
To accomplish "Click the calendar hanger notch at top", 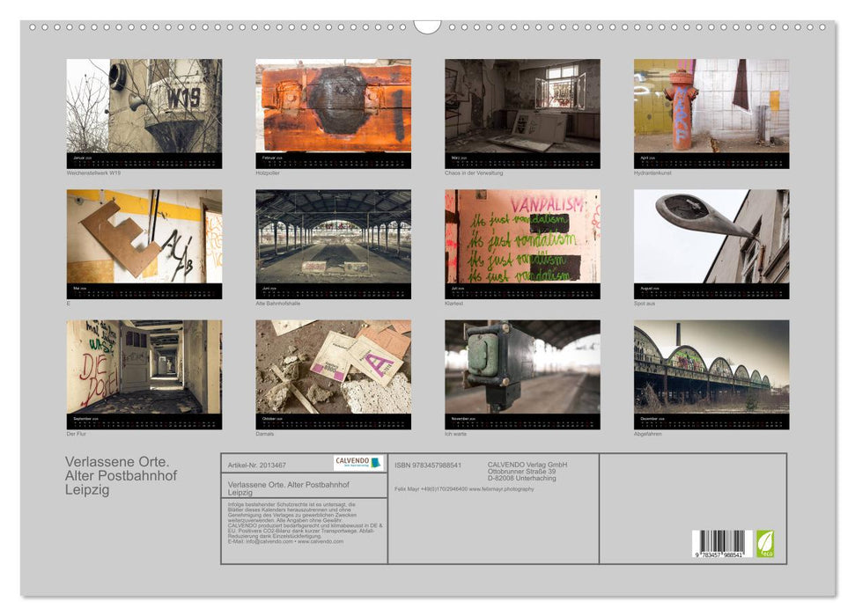I will (x=427, y=26).
